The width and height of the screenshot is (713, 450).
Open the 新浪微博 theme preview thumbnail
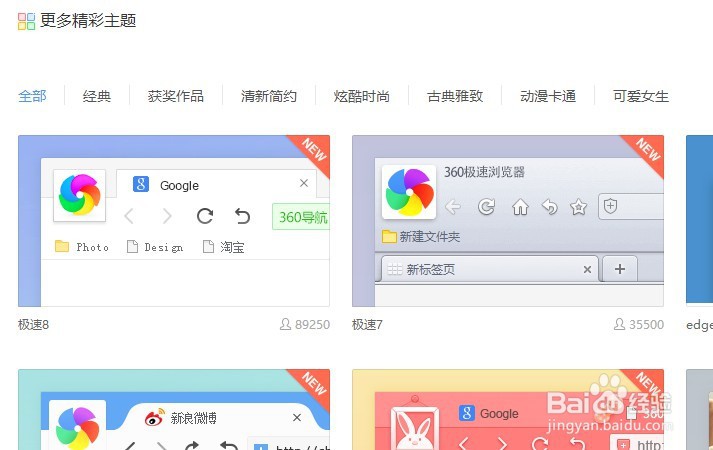[174, 410]
